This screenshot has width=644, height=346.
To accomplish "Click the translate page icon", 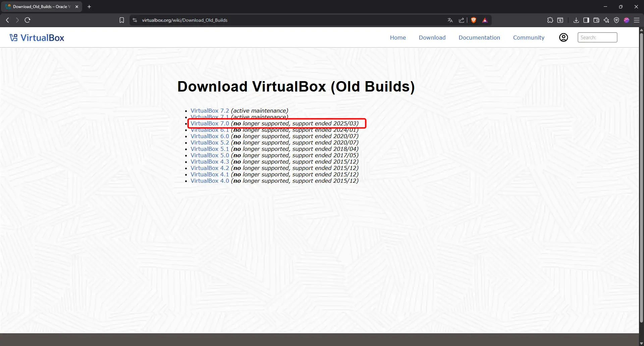I will [450, 20].
